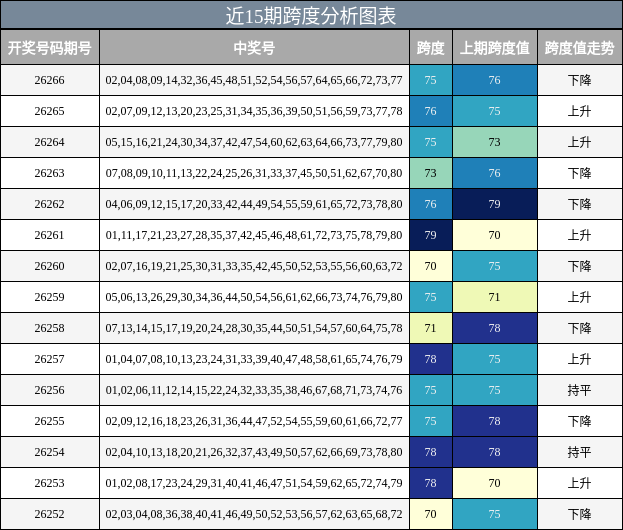Click the 上升 trend for period 26265
Screen dimensions: 623x530
[579, 111]
